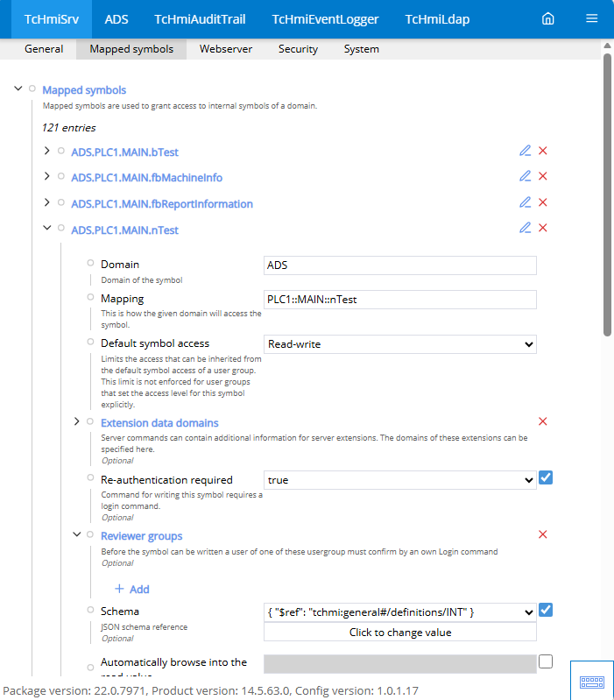Uncheck the Re-authentication required checkbox
The width and height of the screenshot is (614, 700).
pyautogui.click(x=546, y=477)
